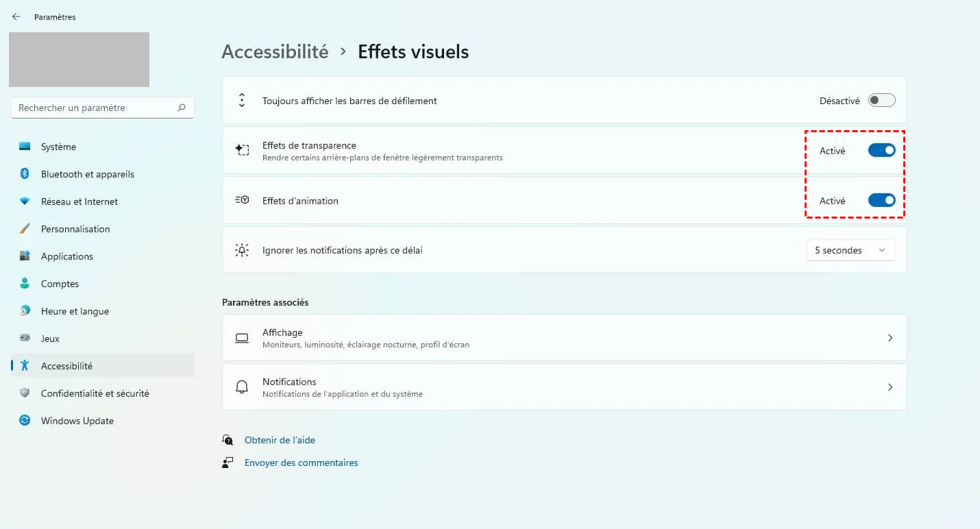Click the Windows Update icon
This screenshot has width=980, height=529.
pyautogui.click(x=25, y=421)
